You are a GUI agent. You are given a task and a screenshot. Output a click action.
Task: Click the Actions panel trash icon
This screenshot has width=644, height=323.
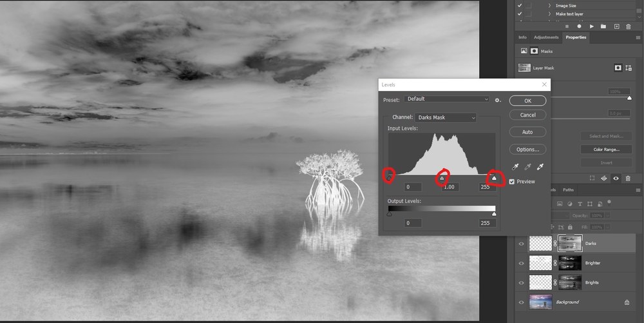click(x=629, y=26)
